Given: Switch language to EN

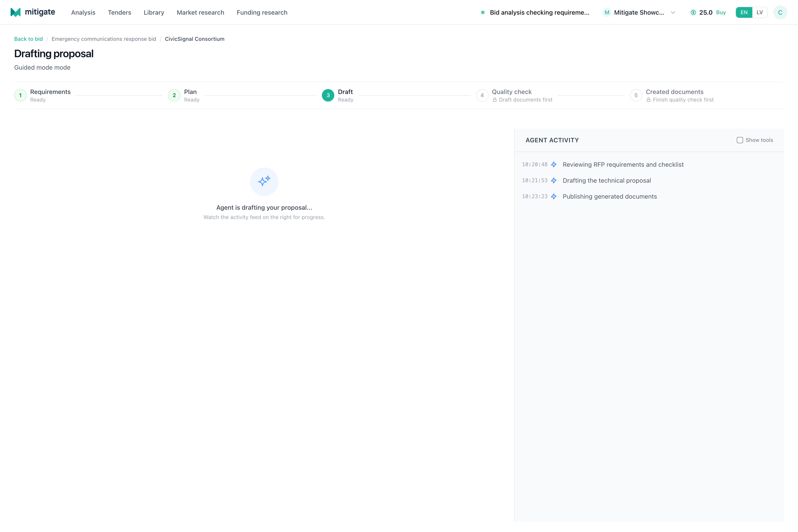Looking at the screenshot, I should (744, 13).
